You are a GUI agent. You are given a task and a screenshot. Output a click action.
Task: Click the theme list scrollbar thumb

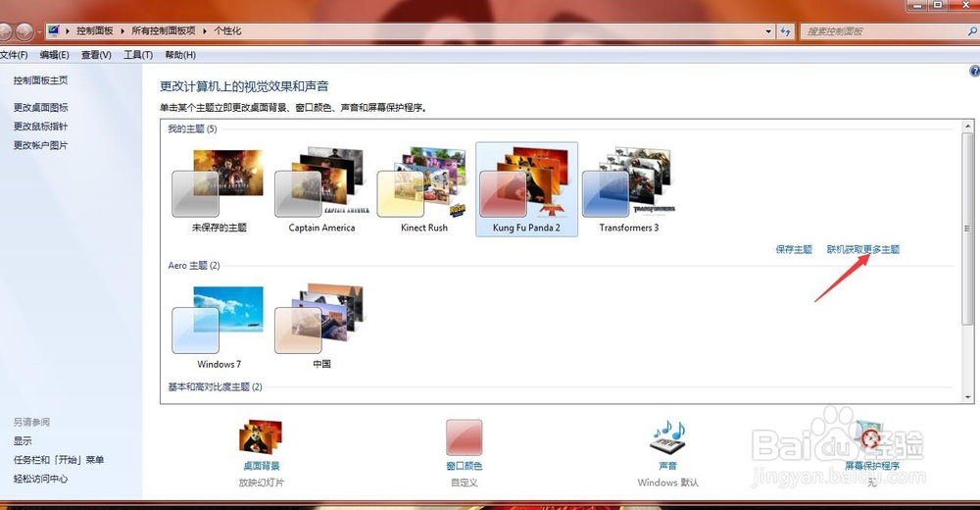(968, 229)
